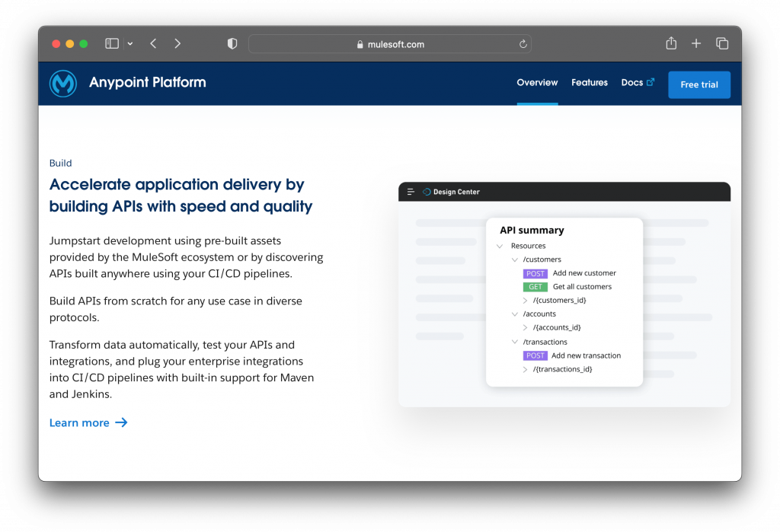Viewport: 780px width, 532px height.
Task: Select the Get all customers text
Action: coord(583,287)
